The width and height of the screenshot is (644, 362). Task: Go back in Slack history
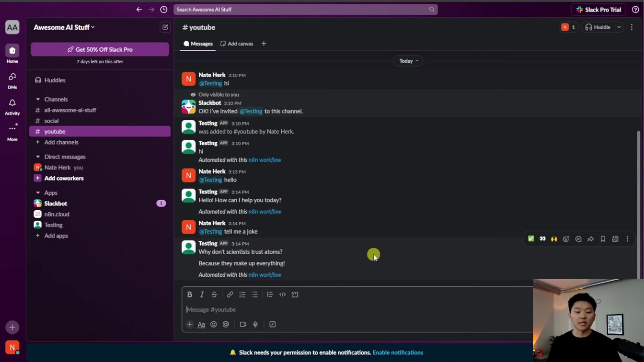coord(139,10)
